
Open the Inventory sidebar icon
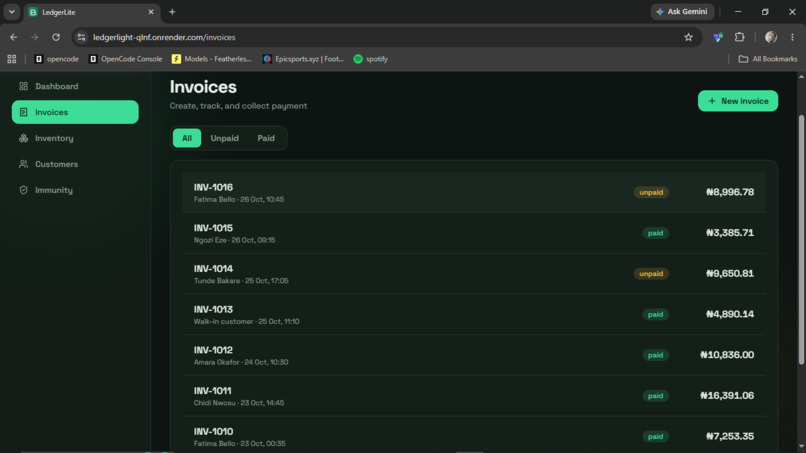point(24,138)
